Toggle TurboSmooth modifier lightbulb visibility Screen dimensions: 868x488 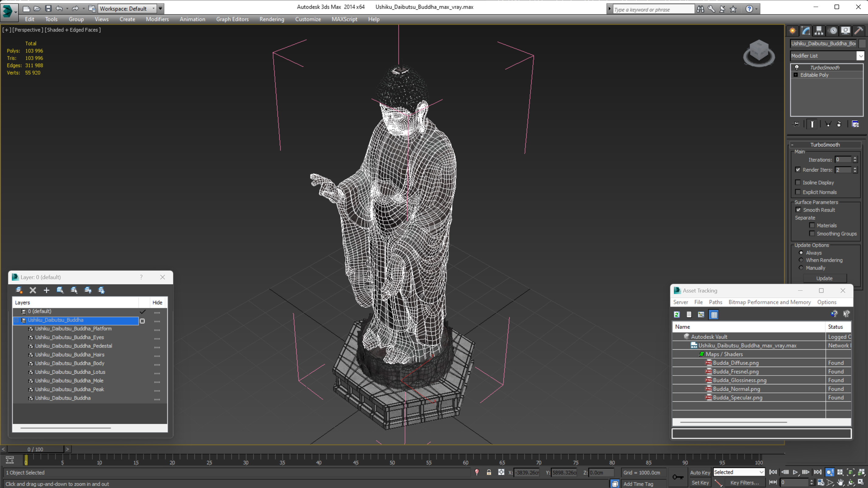797,67
